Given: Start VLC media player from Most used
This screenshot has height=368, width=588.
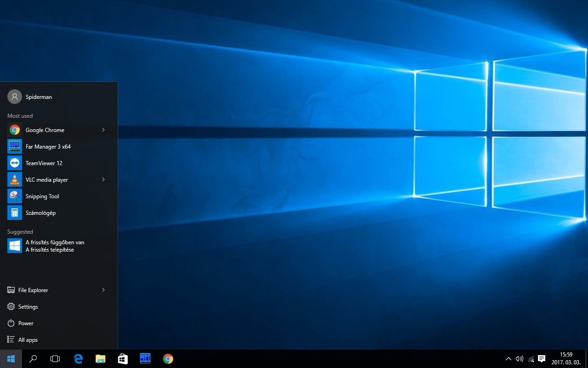Looking at the screenshot, I should [x=46, y=180].
